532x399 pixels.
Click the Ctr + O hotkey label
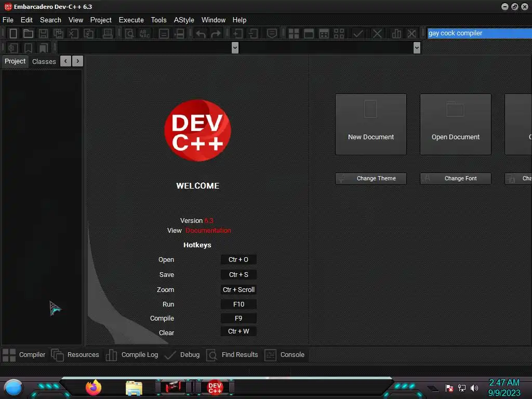tap(238, 260)
